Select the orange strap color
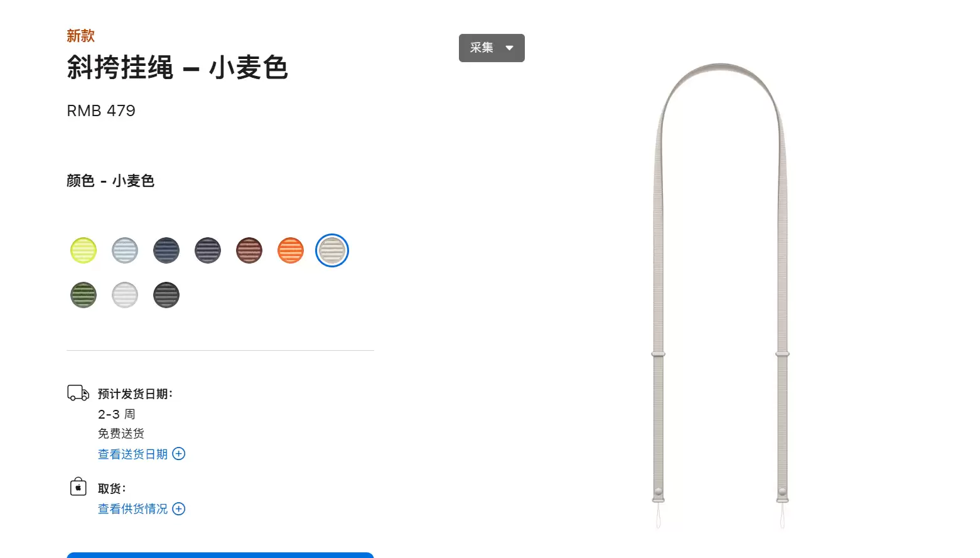 coord(291,250)
